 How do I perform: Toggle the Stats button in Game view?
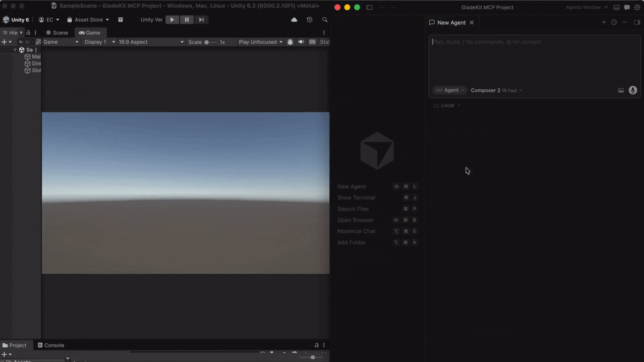click(324, 42)
